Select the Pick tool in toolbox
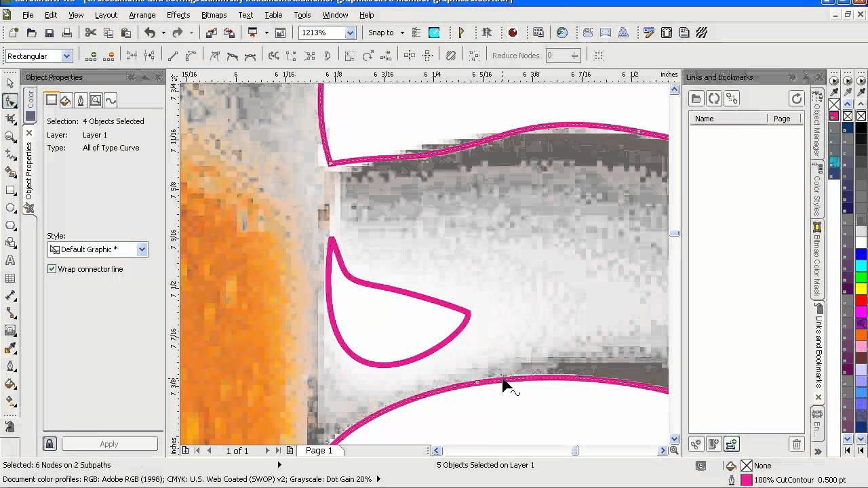This screenshot has height=488, width=868. click(x=10, y=83)
